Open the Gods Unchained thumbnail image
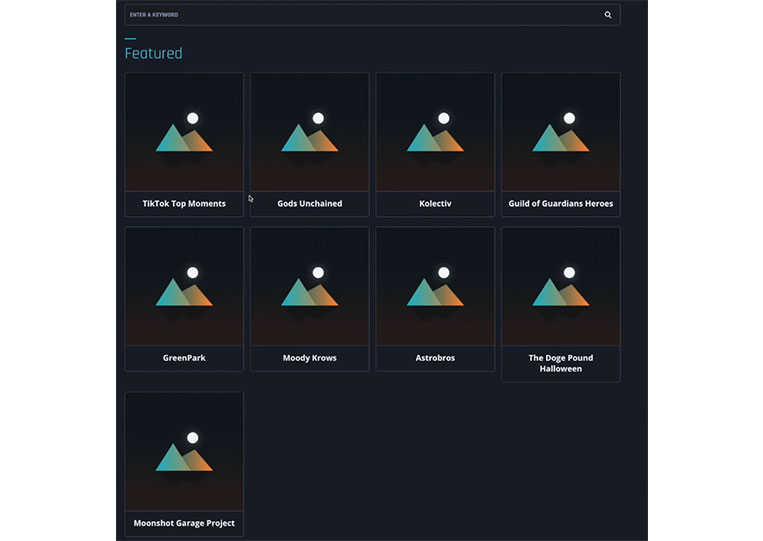763x541 pixels. [309, 132]
